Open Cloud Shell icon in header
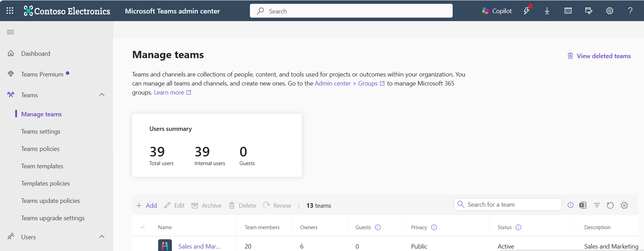Viewport: 644px width, 251px height. click(x=568, y=11)
